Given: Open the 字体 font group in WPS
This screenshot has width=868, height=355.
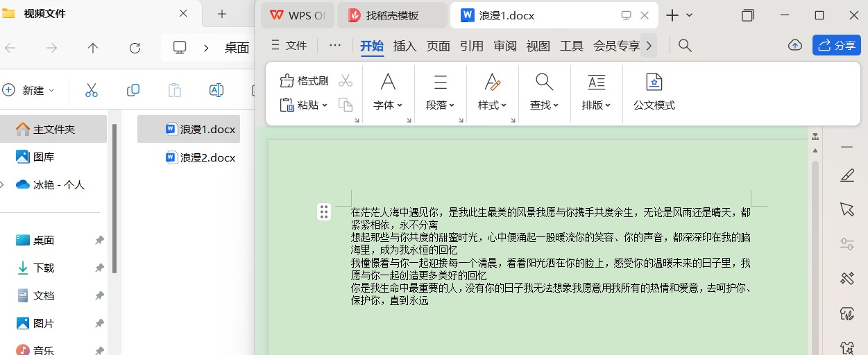Looking at the screenshot, I should (x=388, y=92).
